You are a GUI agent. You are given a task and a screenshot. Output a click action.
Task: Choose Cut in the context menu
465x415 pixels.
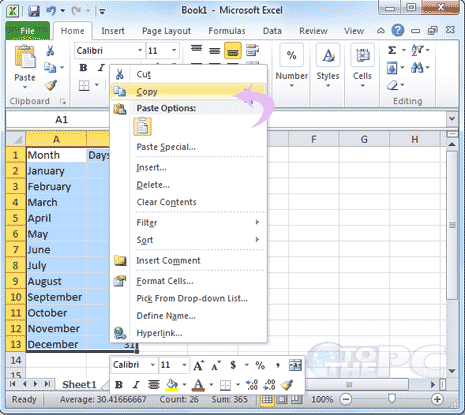pos(188,74)
